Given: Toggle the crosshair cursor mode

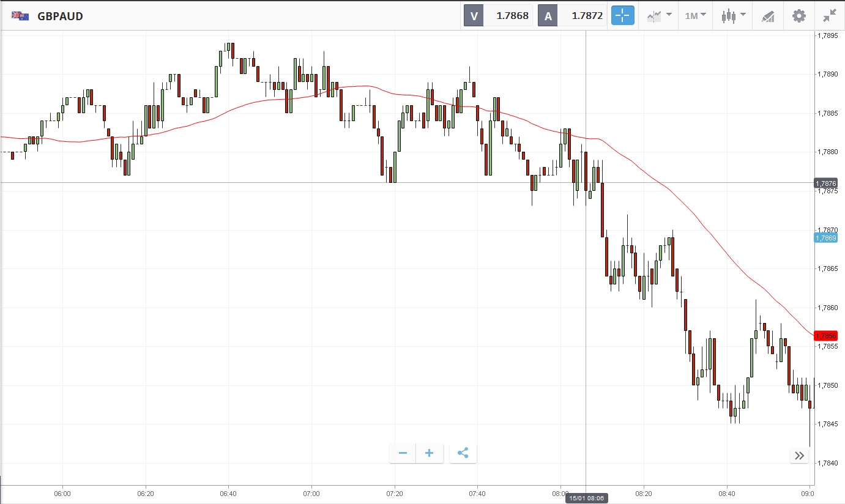Looking at the screenshot, I should pyautogui.click(x=623, y=16).
